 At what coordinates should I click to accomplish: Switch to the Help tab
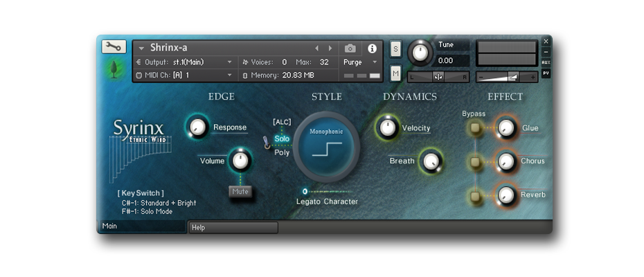[x=233, y=228]
